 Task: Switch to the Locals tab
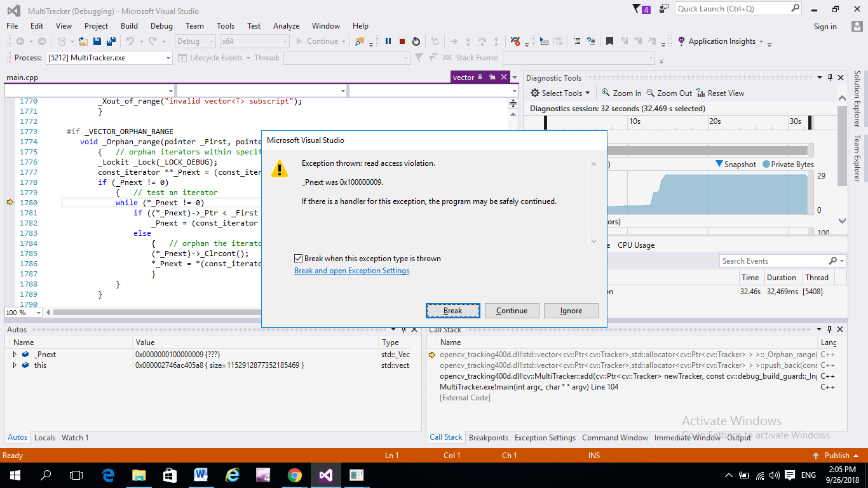pos(44,437)
